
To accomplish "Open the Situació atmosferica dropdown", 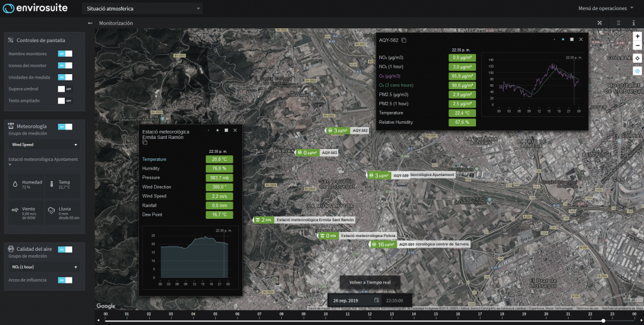I will point(143,9).
